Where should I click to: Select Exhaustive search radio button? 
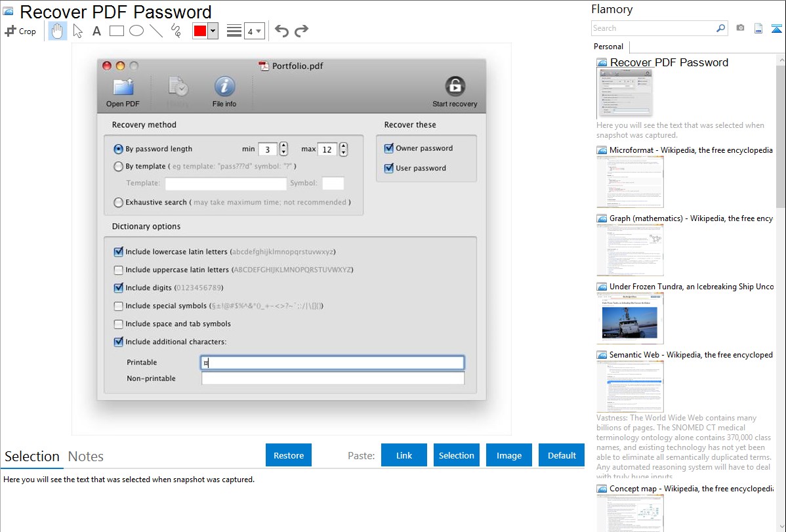pyautogui.click(x=118, y=203)
